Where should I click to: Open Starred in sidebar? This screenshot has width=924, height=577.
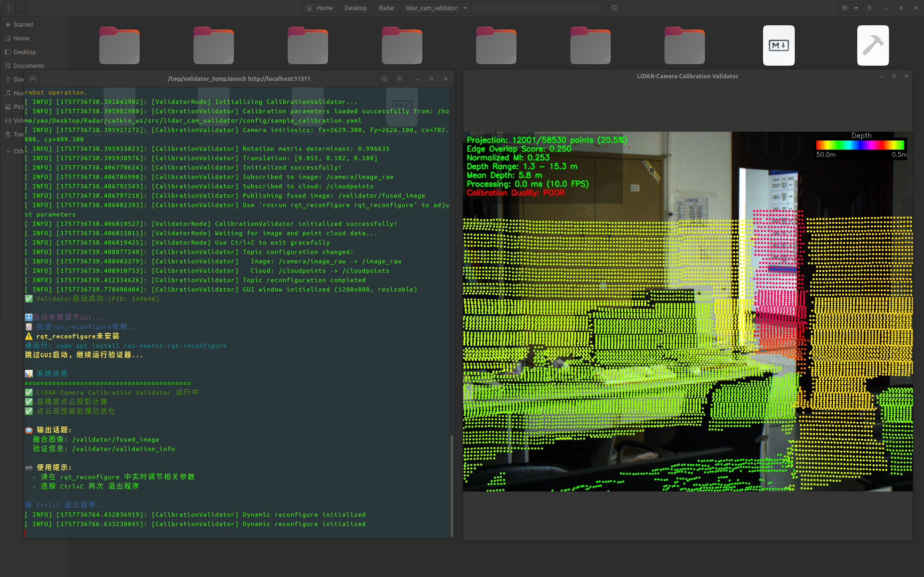click(34, 25)
